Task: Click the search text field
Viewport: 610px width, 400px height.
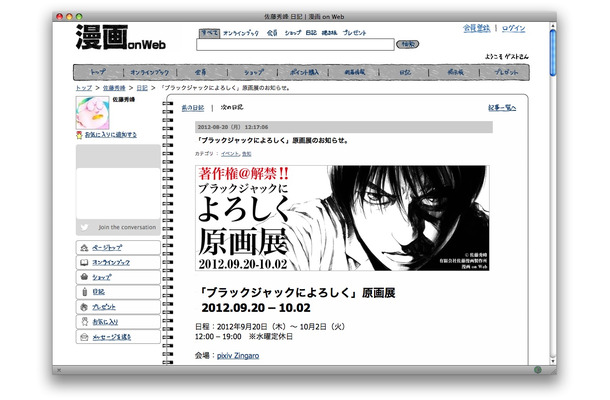Action: point(295,44)
